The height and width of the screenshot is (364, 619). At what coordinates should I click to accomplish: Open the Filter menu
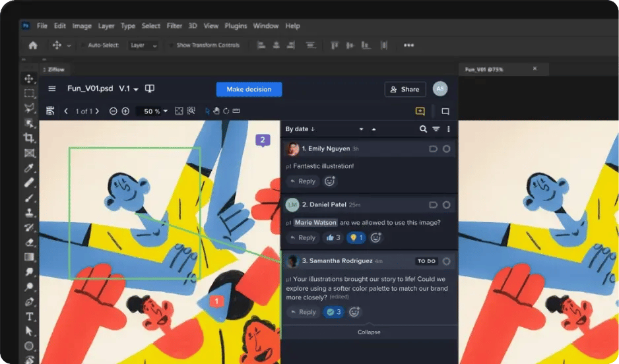pos(174,26)
